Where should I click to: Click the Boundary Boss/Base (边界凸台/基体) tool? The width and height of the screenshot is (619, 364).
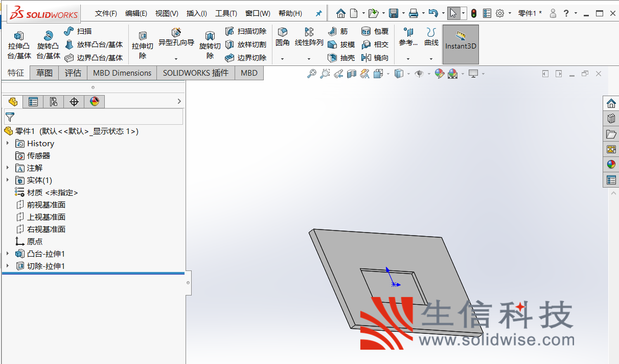(x=93, y=58)
